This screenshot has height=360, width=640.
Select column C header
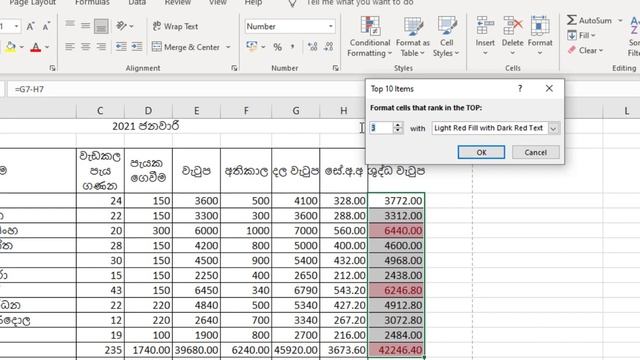[100, 111]
